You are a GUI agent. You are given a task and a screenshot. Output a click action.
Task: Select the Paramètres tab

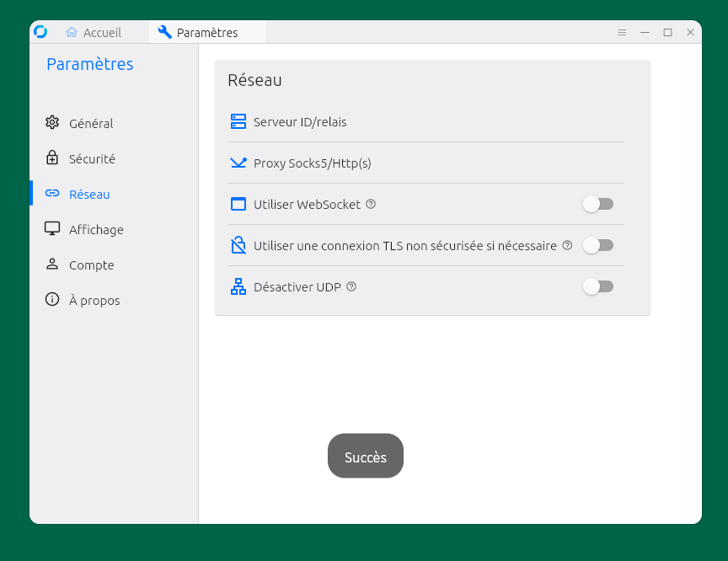pyautogui.click(x=207, y=32)
